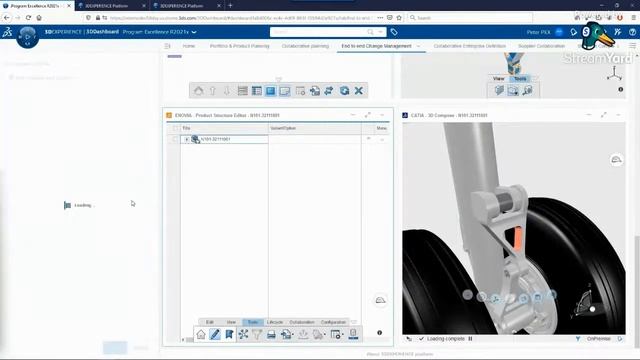Open the grayed tags dropdown icon
The width and height of the screenshot is (640, 360).
point(318,334)
